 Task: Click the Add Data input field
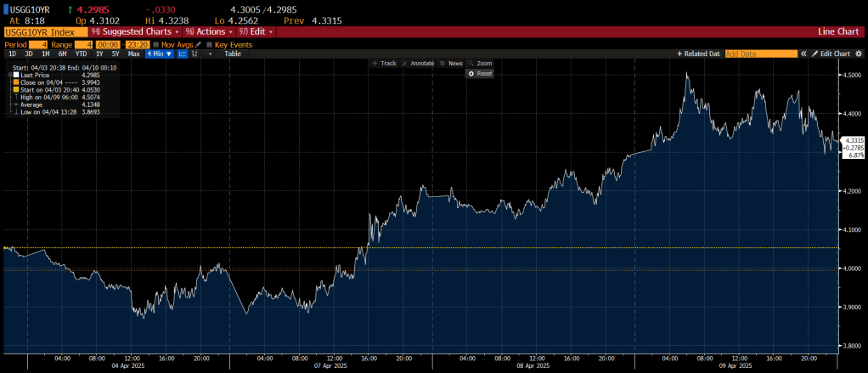pos(760,54)
